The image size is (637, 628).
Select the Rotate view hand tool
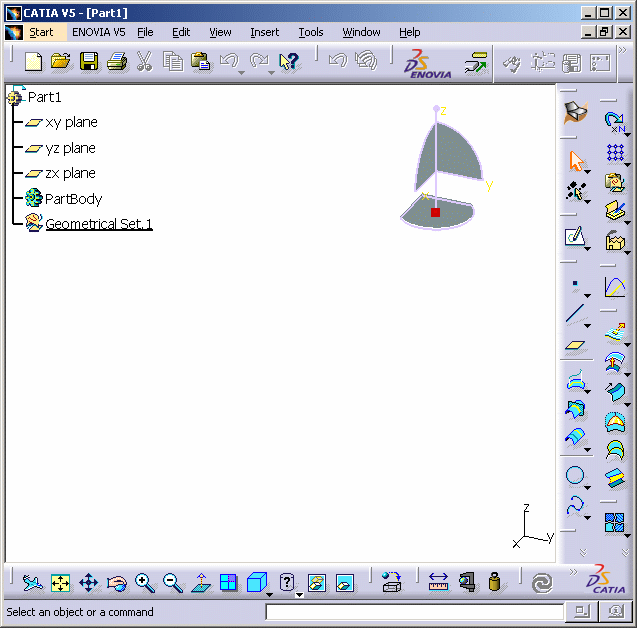tap(117, 583)
